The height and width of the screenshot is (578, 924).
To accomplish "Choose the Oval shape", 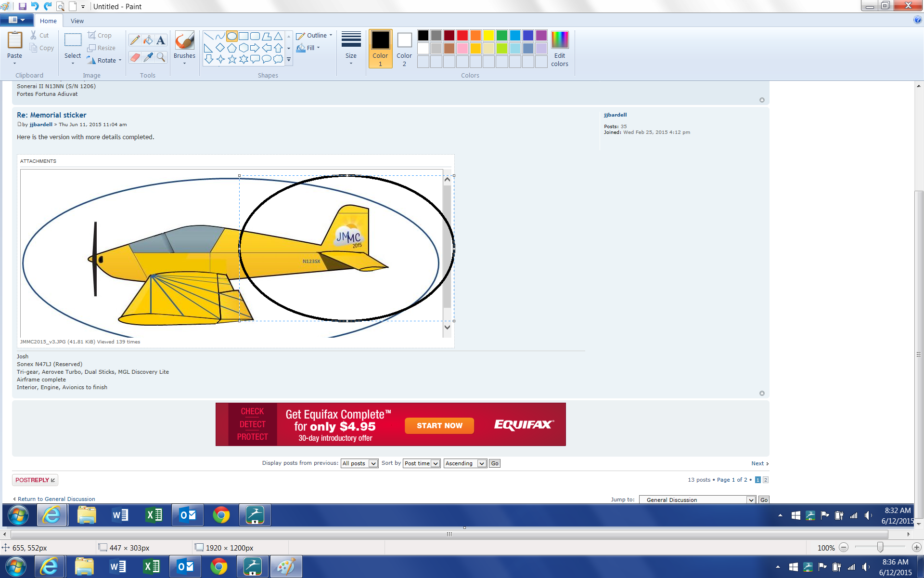I will click(231, 36).
